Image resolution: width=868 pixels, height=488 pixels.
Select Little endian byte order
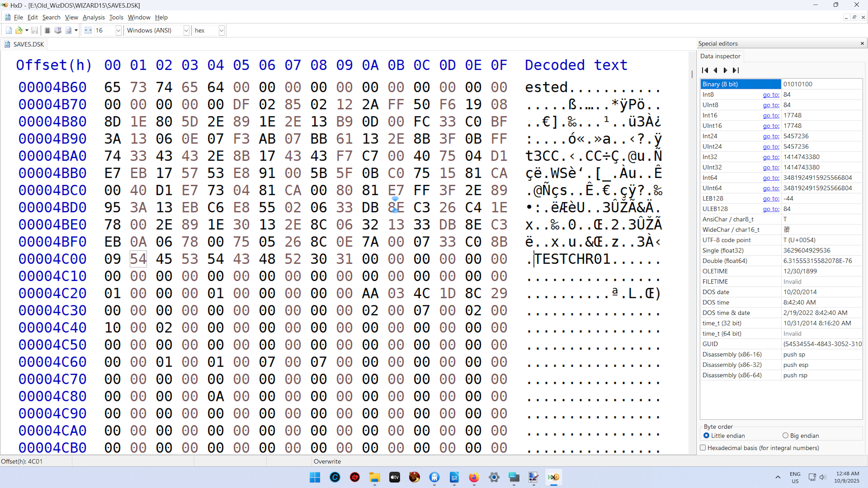706,436
